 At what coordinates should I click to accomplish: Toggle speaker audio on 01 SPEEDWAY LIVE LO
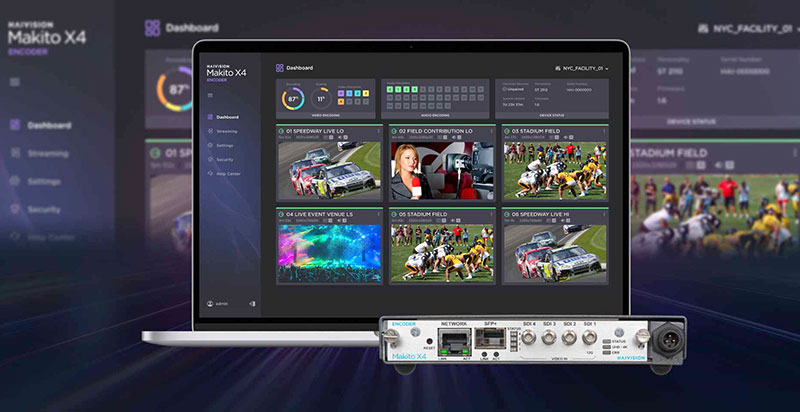[340, 137]
